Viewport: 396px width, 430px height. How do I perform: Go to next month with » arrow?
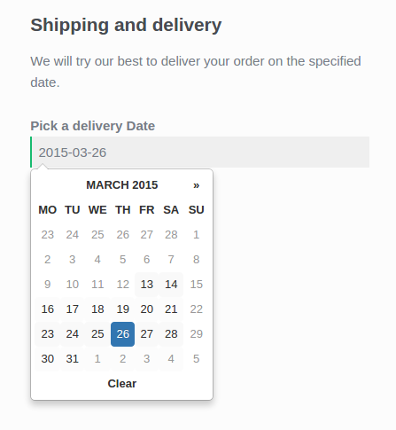(196, 185)
